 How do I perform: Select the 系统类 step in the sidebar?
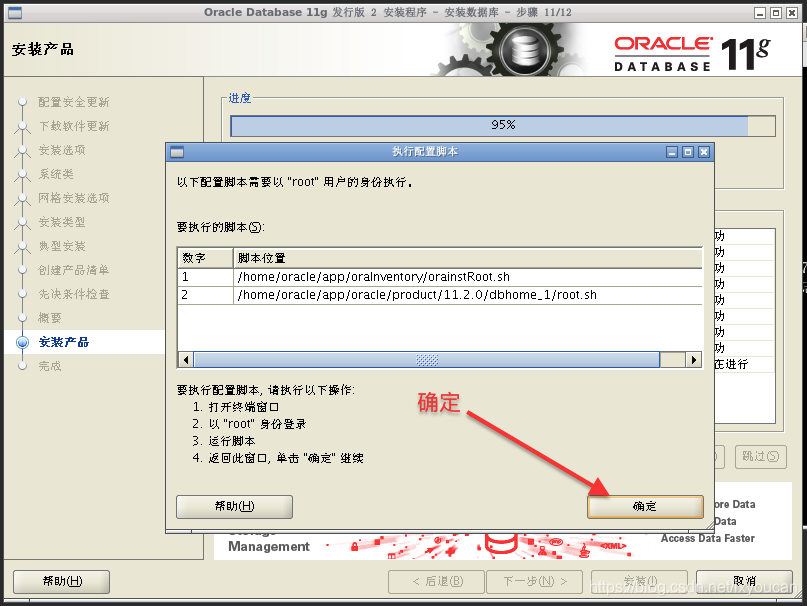coord(56,174)
